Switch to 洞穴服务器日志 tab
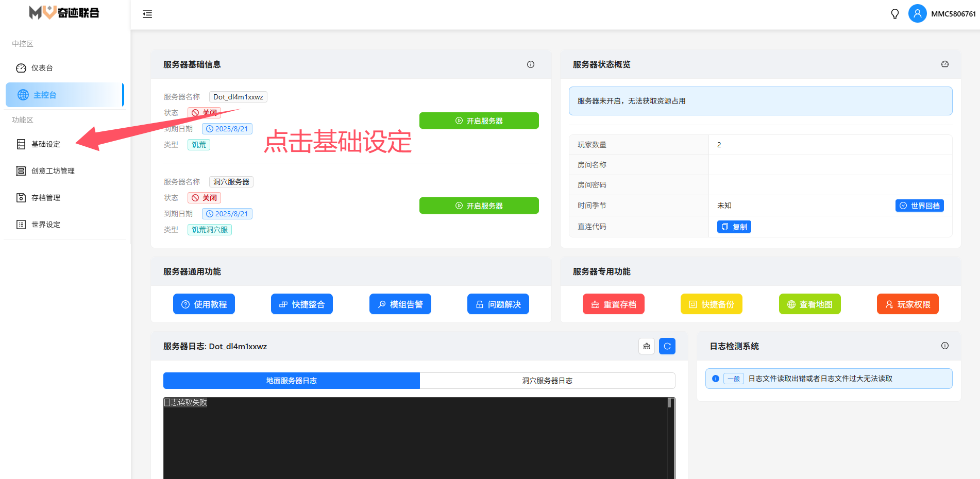This screenshot has width=980, height=479. pyautogui.click(x=547, y=381)
